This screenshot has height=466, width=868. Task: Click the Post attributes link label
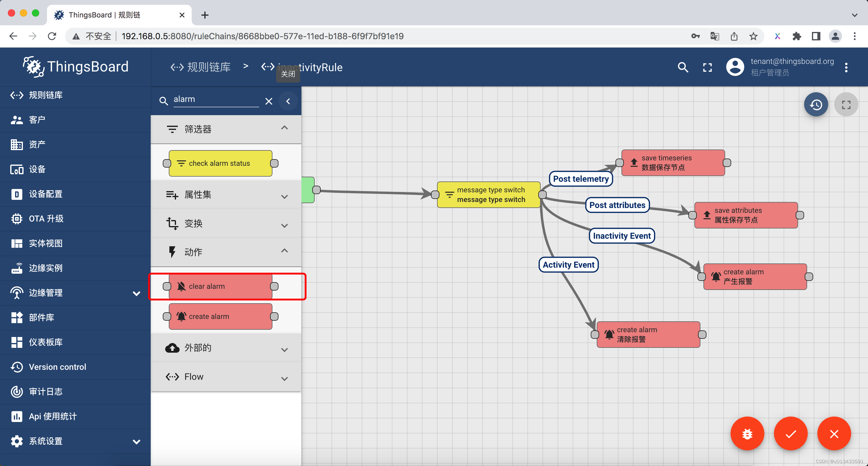(617, 205)
